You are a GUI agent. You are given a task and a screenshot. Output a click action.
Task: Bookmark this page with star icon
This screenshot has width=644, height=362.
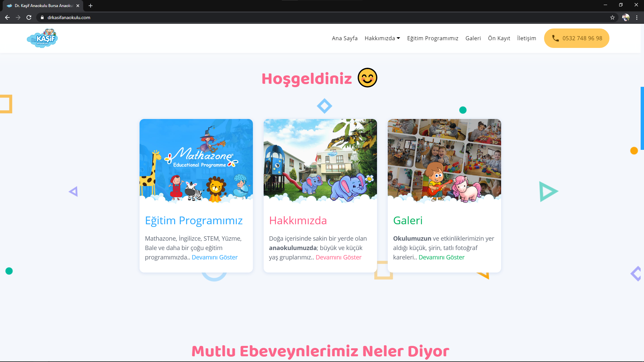pos(612,17)
